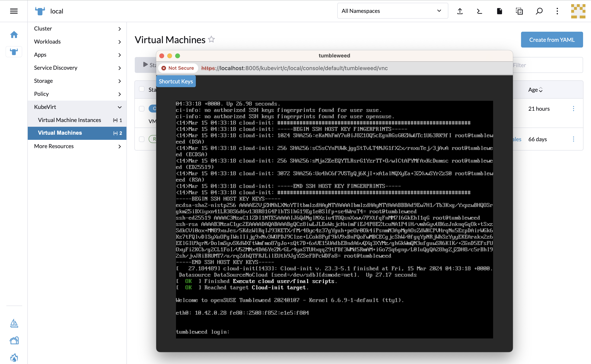The height and width of the screenshot is (364, 591).
Task: Select the Harvester barn icon in sidebar
Action: (x=14, y=340)
